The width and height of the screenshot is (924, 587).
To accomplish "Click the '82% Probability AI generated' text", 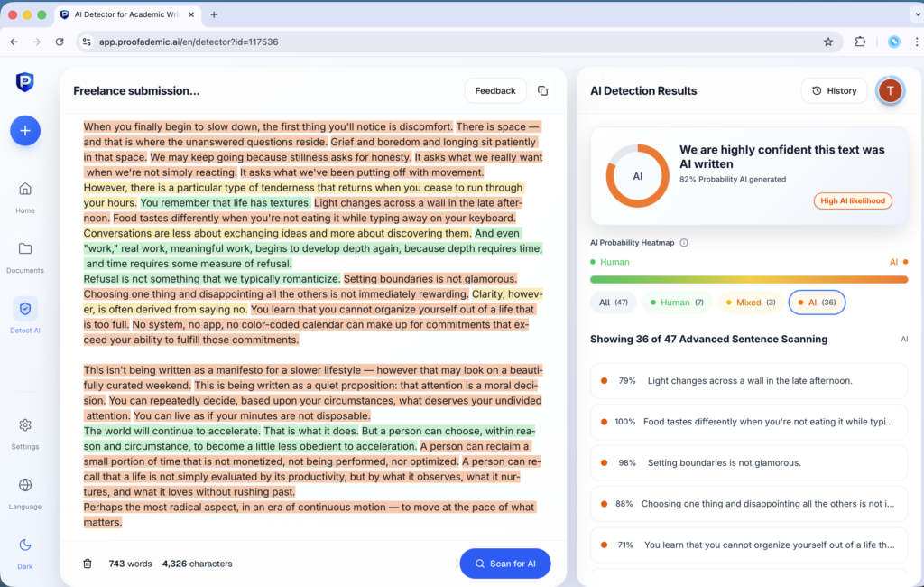I will [x=733, y=180].
